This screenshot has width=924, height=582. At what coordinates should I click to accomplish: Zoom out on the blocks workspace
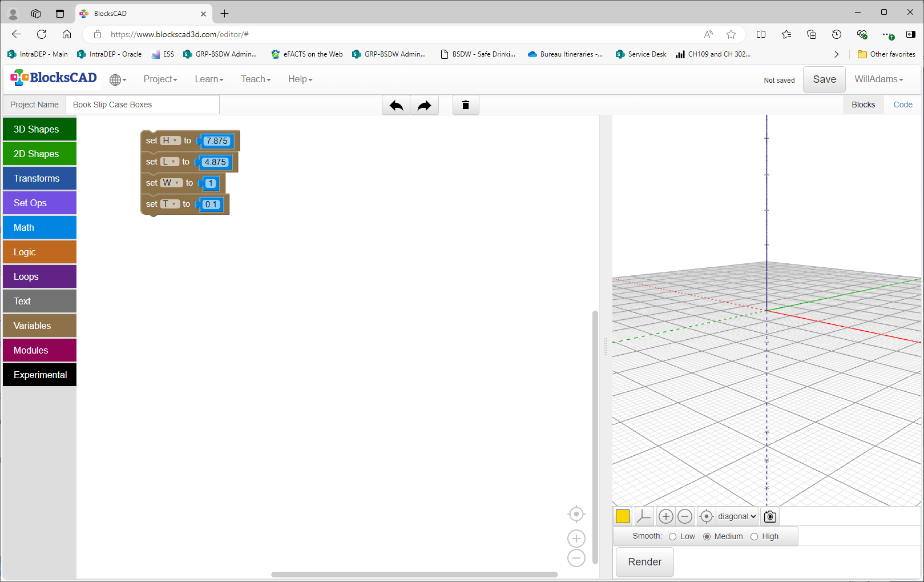(x=576, y=558)
